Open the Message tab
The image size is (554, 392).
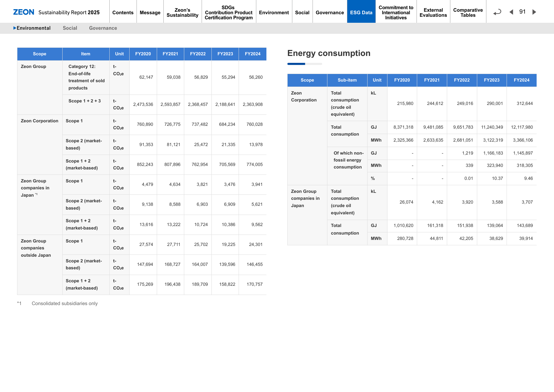[x=150, y=13]
